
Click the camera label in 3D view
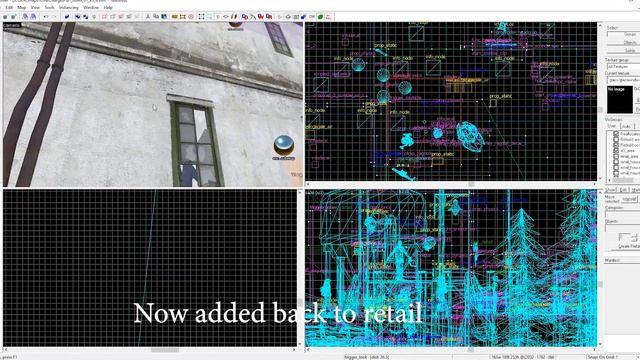pyautogui.click(x=11, y=25)
